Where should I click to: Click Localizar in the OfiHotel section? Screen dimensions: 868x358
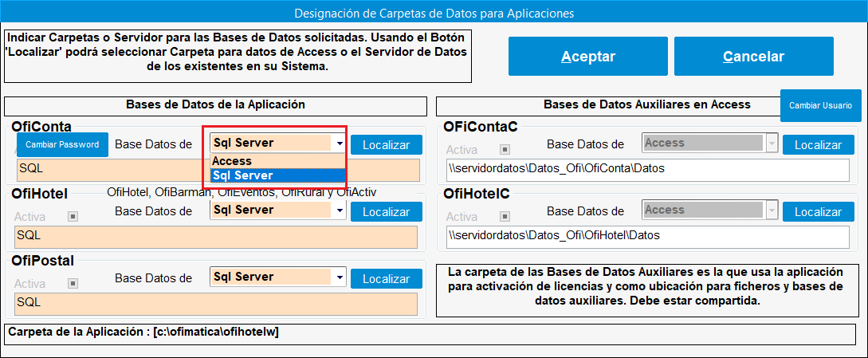(x=387, y=212)
